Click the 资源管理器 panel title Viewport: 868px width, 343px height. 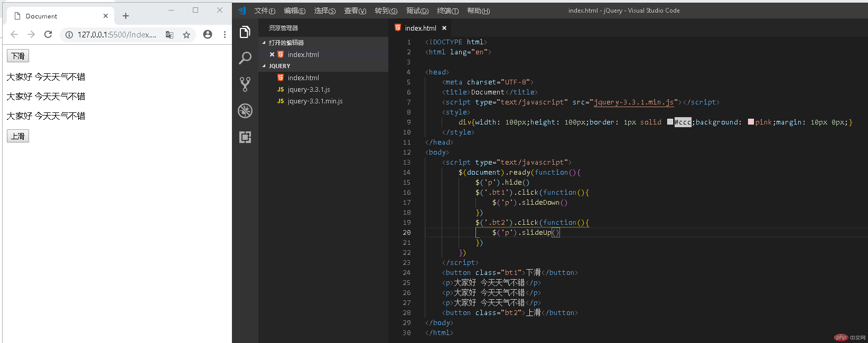(283, 28)
